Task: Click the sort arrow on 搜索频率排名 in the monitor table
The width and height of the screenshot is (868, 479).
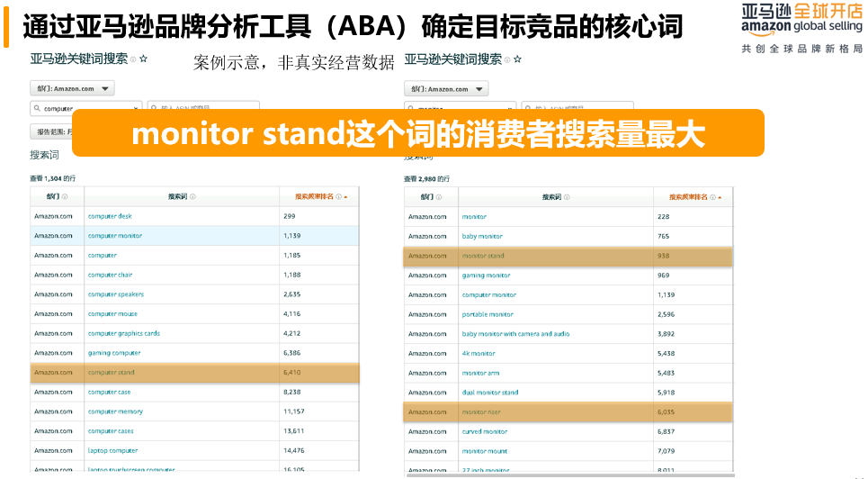Action: pyautogui.click(x=720, y=197)
